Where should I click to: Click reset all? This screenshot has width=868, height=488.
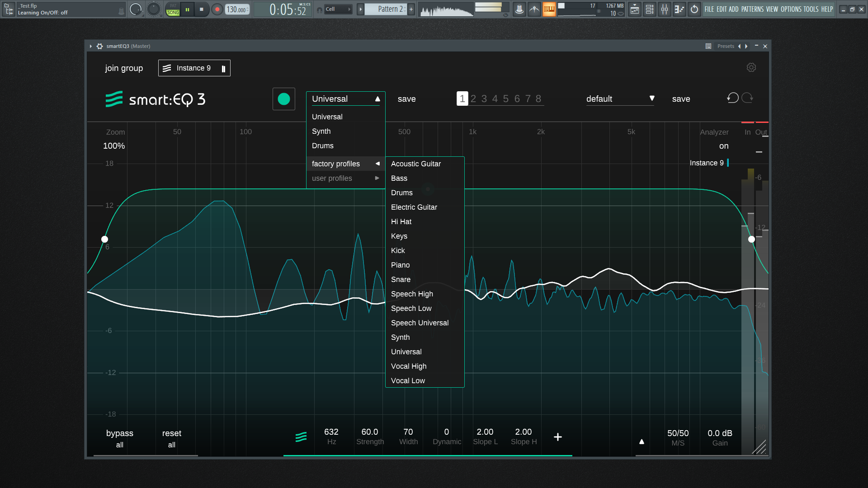[x=172, y=438]
